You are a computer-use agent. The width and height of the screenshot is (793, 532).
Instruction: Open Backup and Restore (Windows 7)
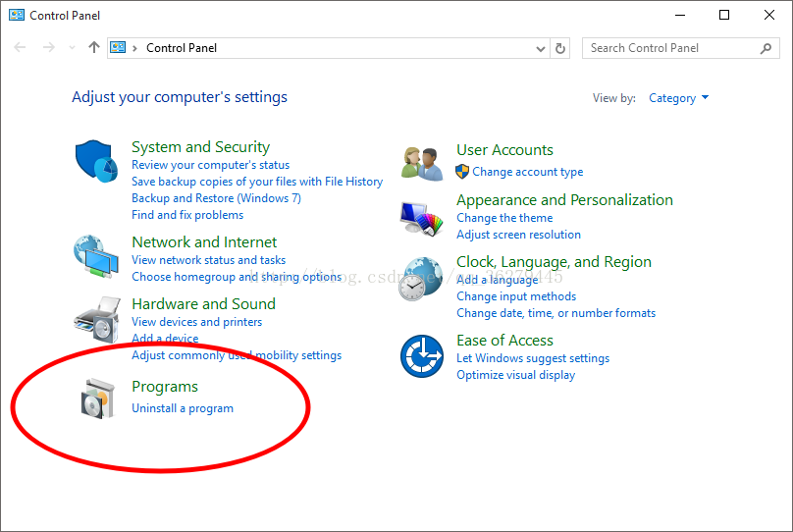(217, 198)
